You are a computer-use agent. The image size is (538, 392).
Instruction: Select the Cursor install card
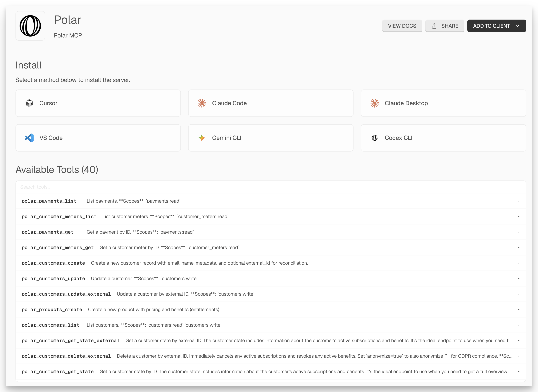click(x=98, y=103)
